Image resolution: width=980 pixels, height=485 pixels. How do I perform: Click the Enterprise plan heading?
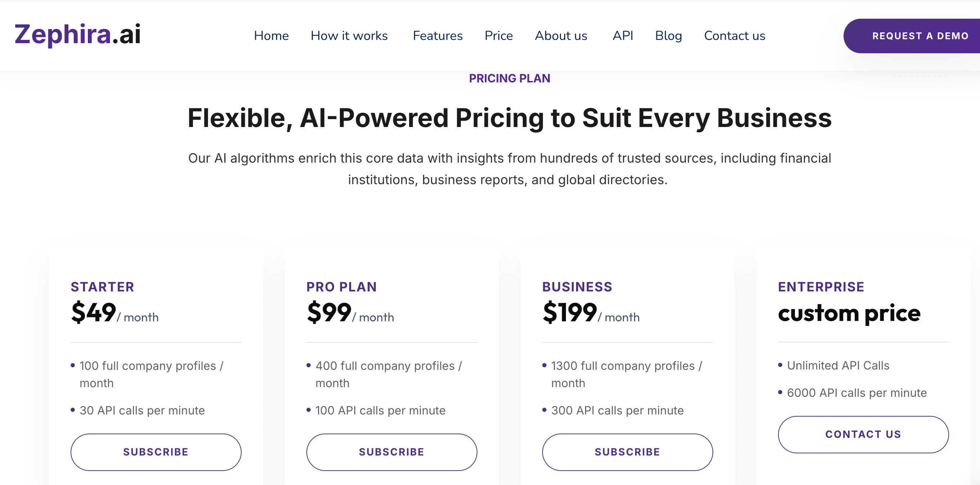[x=821, y=287]
